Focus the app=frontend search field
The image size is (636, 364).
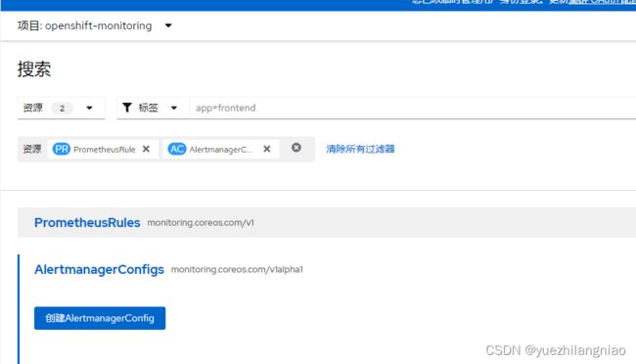point(412,108)
